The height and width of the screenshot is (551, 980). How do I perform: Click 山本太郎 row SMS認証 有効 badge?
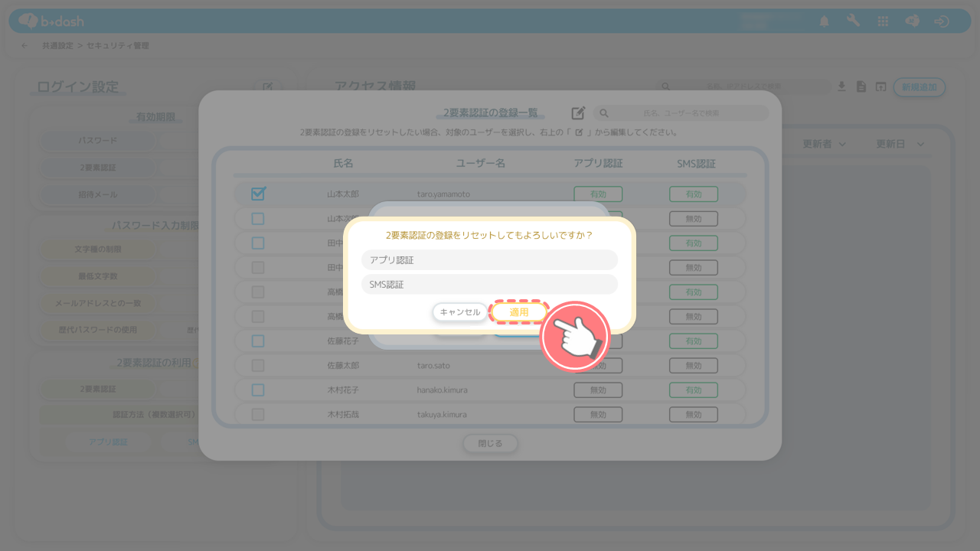(694, 194)
